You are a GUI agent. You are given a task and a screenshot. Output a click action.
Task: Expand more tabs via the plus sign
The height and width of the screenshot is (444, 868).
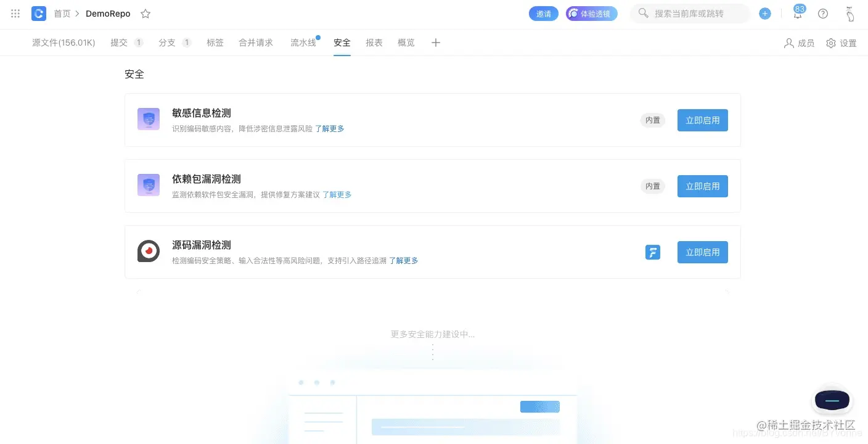point(436,43)
